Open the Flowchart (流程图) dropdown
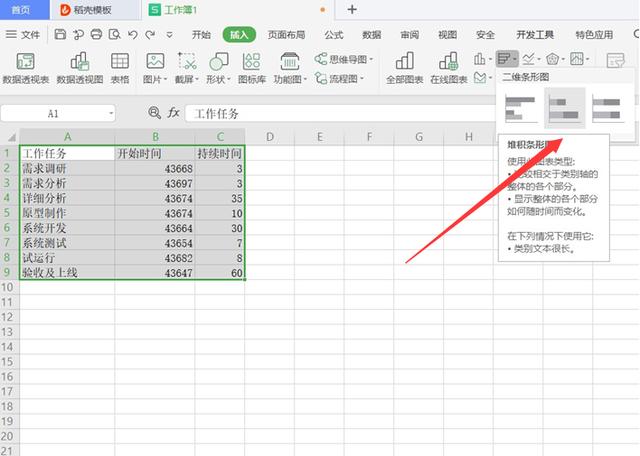The image size is (640, 456). coord(341,77)
